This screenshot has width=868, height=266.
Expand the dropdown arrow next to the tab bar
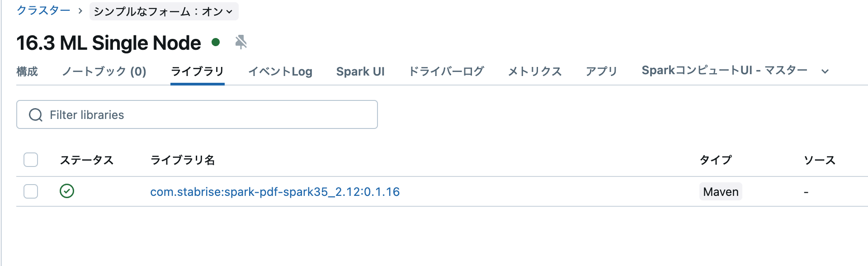(826, 71)
